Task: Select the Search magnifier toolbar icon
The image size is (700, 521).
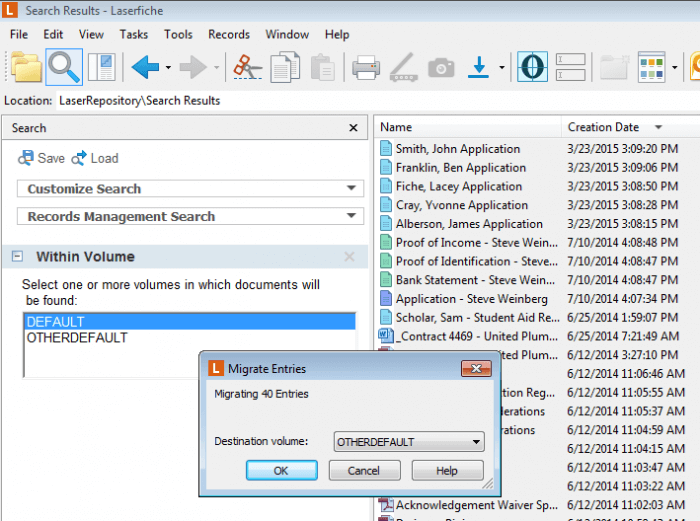Action: tap(64, 67)
